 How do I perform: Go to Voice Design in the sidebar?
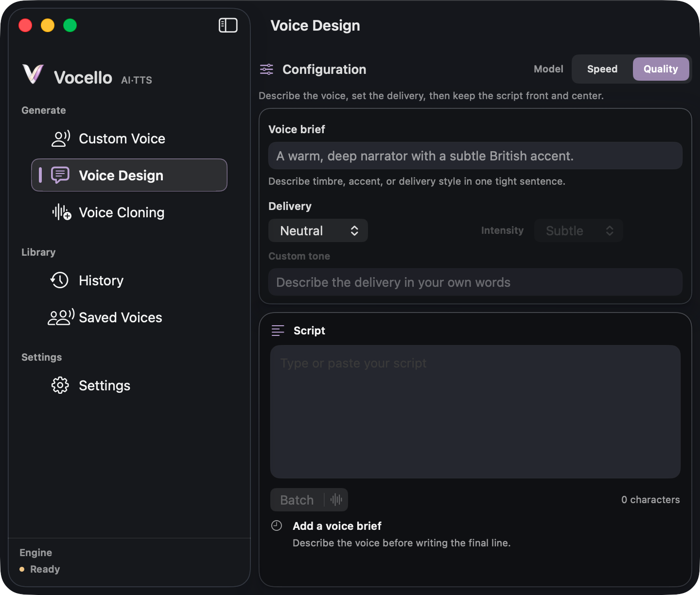[129, 175]
